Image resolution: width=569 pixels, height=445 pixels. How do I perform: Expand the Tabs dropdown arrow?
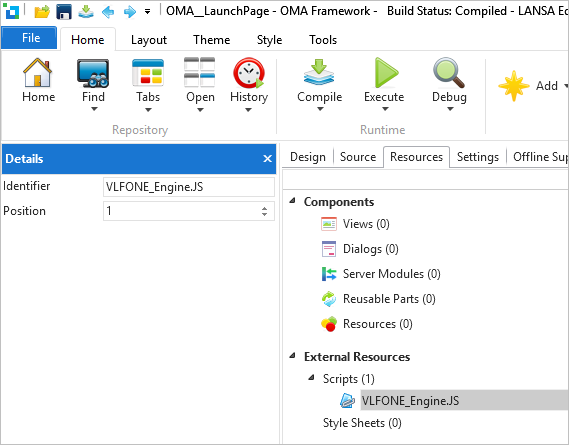[148, 110]
